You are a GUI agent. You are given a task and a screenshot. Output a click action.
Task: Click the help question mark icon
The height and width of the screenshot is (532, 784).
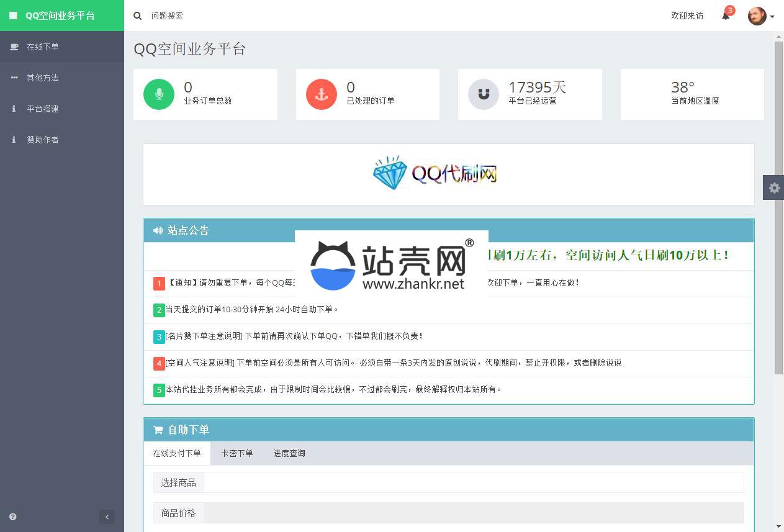(13, 516)
